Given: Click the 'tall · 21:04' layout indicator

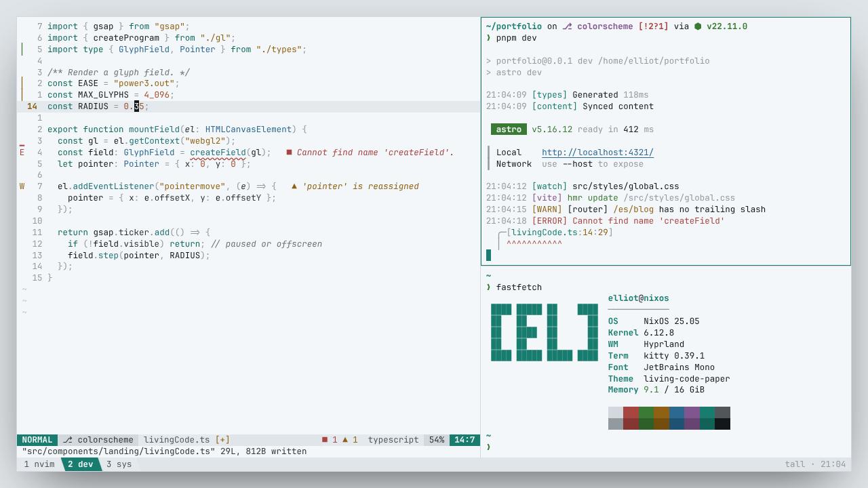Looking at the screenshot, I should click(x=815, y=464).
